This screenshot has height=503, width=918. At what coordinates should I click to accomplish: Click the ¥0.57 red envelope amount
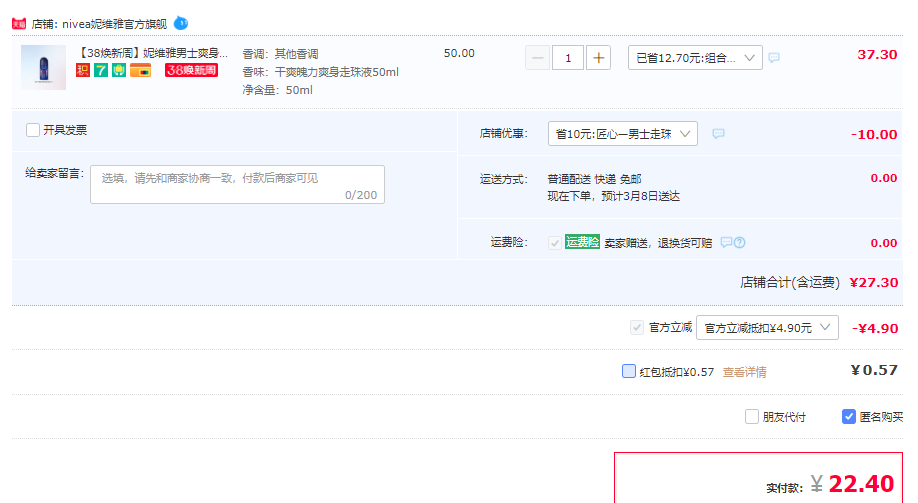(x=874, y=370)
